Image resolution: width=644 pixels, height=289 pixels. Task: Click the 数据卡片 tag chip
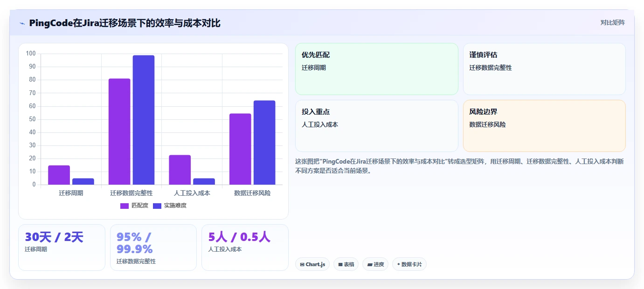tap(409, 264)
